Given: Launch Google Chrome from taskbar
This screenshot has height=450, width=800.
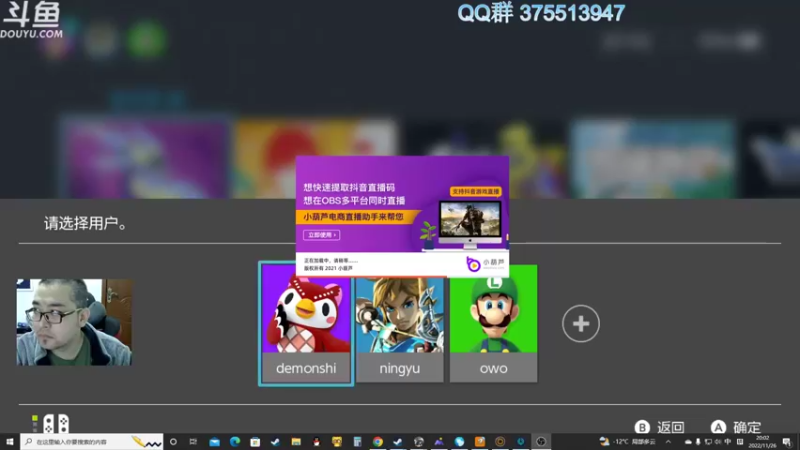Looking at the screenshot, I should (x=378, y=442).
